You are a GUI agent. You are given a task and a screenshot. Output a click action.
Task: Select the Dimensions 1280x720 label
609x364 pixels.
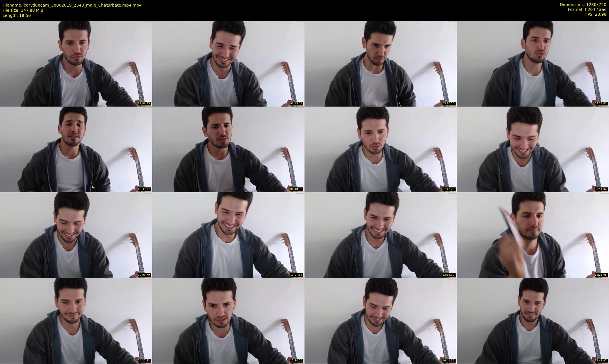click(583, 5)
